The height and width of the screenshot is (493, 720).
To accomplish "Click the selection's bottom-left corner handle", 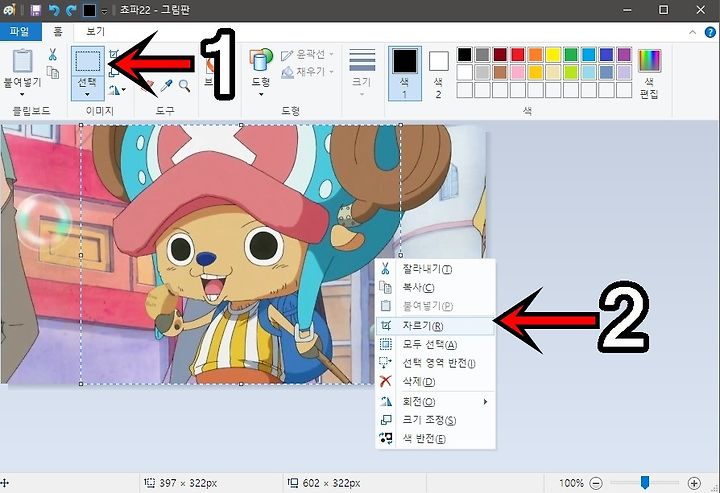I will point(81,384).
